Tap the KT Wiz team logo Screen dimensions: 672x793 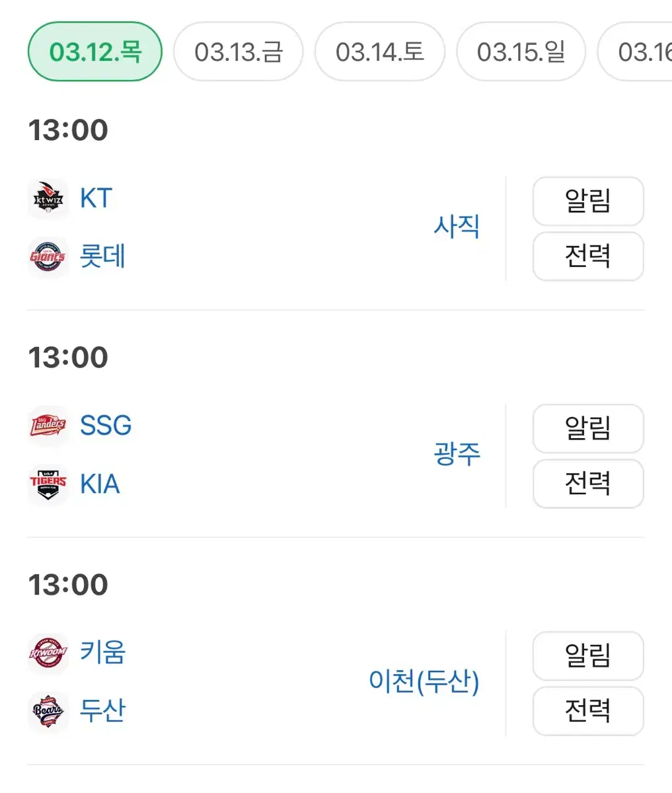point(48,198)
